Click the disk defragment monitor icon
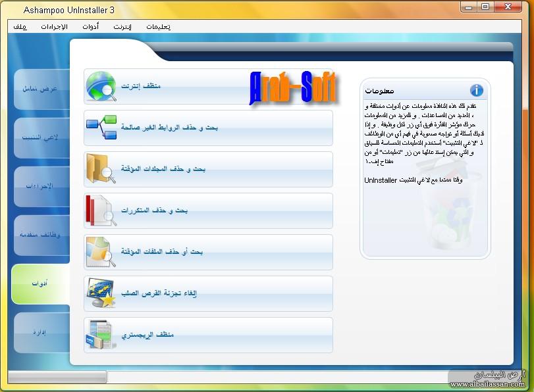Viewport: 534px width, 392px height. (x=101, y=293)
